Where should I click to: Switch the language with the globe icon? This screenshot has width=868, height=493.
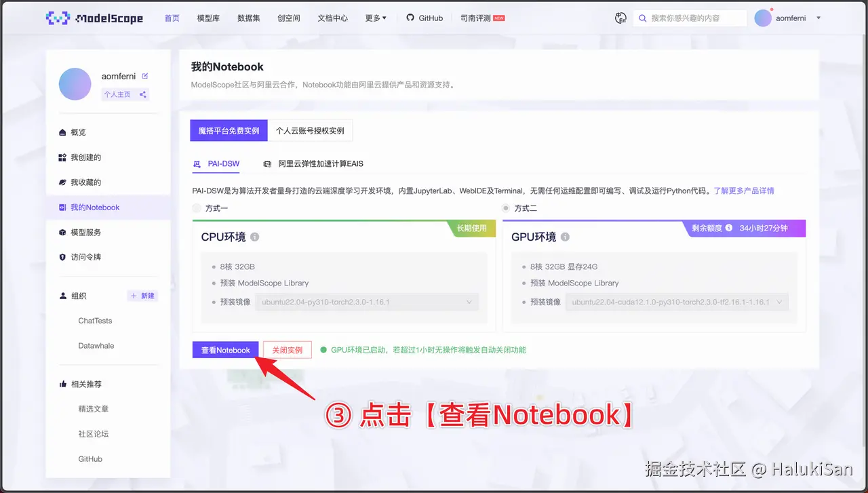coord(620,18)
